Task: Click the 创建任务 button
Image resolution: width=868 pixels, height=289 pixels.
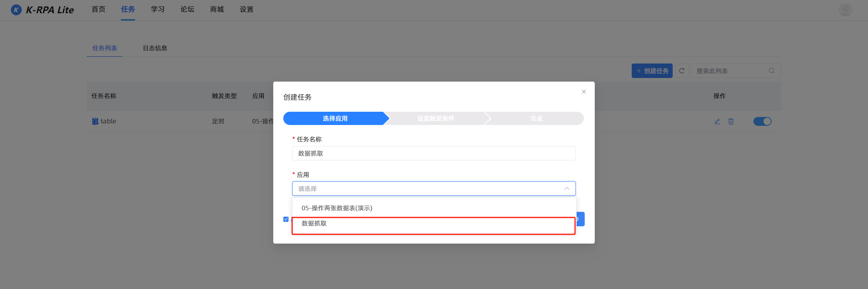Action: pos(652,71)
